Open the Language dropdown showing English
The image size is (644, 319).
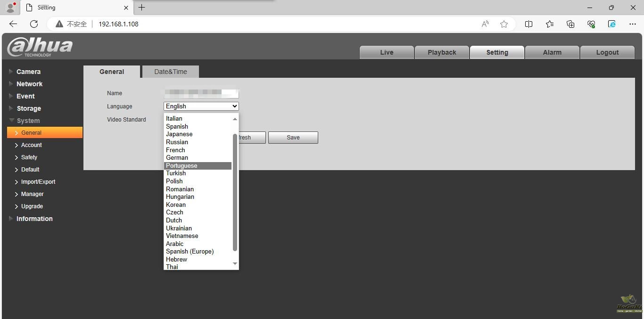(x=201, y=106)
